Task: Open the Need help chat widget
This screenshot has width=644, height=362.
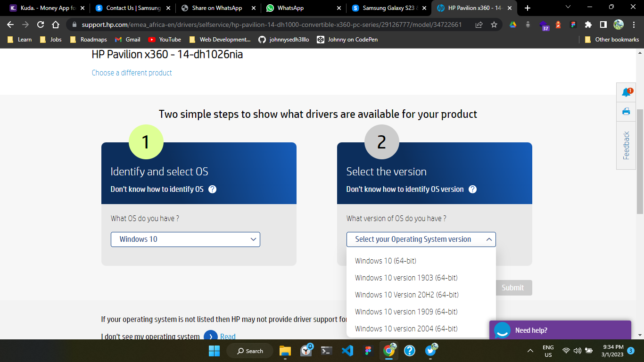Action: (x=560, y=330)
